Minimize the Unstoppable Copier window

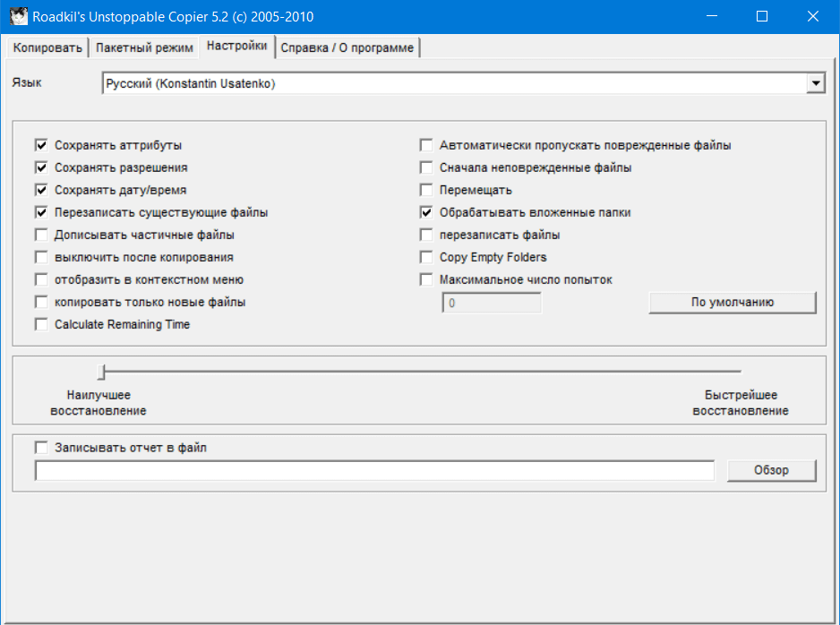pyautogui.click(x=711, y=17)
